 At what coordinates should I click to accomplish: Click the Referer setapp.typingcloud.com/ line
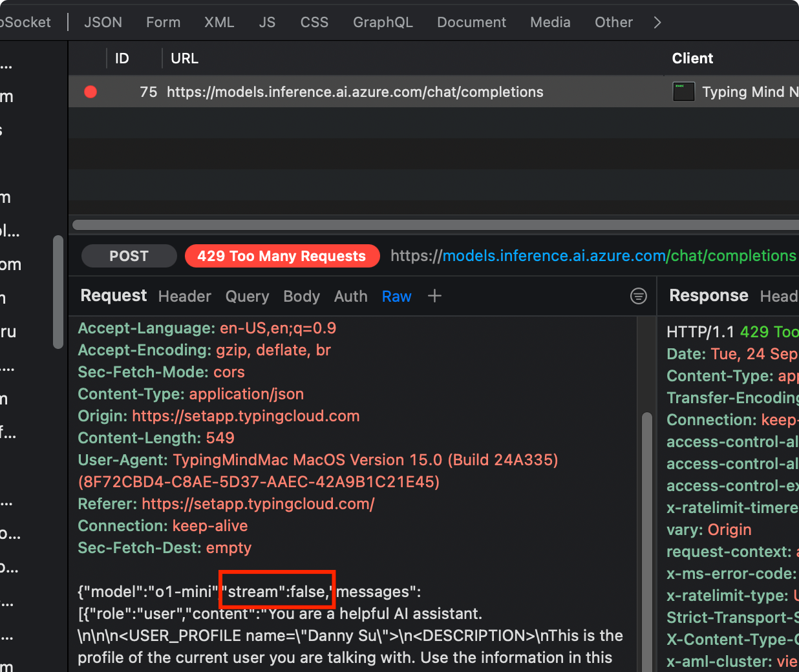click(226, 504)
